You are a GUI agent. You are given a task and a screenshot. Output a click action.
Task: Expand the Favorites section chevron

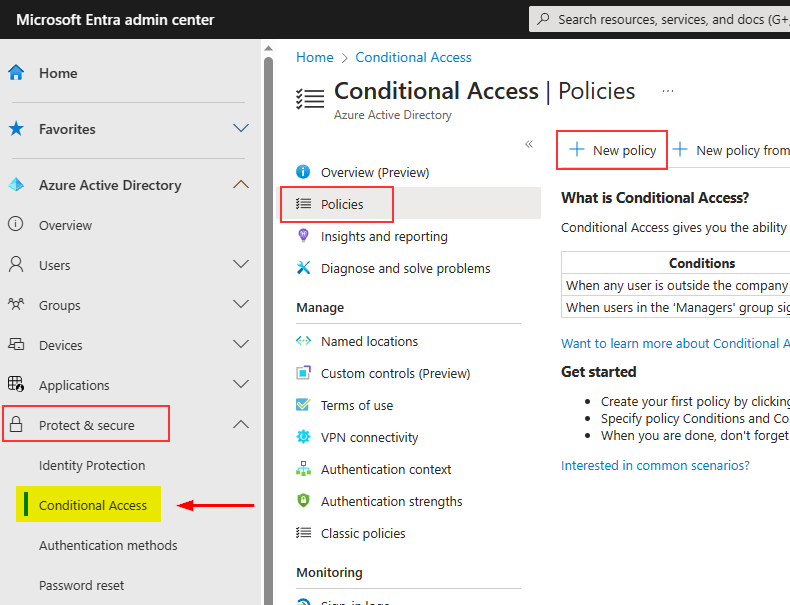click(240, 129)
